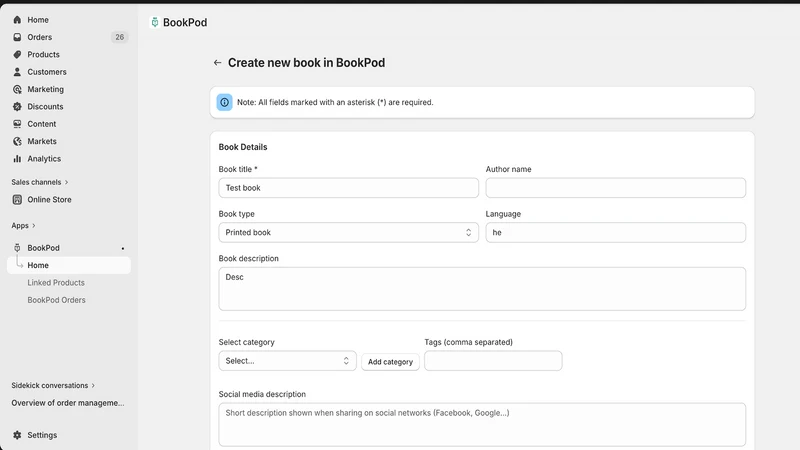Screen dimensions: 800x450
Task: Open Linked Products under BookPod
Action: (56, 283)
